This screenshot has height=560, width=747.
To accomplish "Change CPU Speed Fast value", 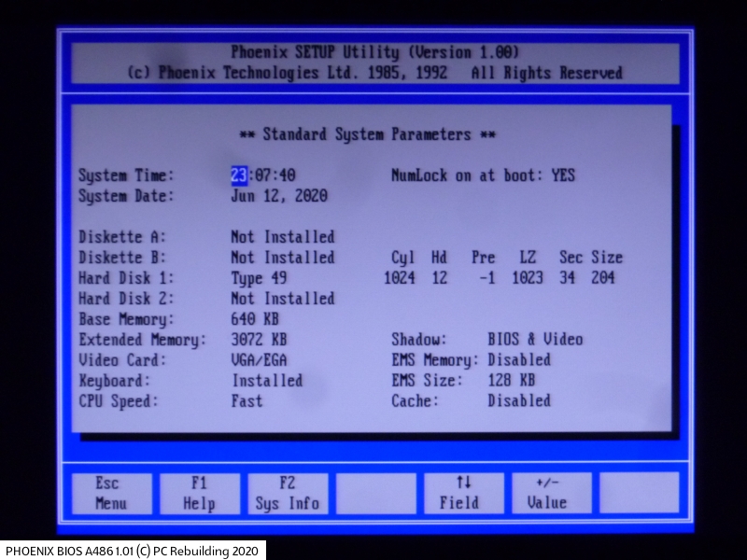I will 247,401.
